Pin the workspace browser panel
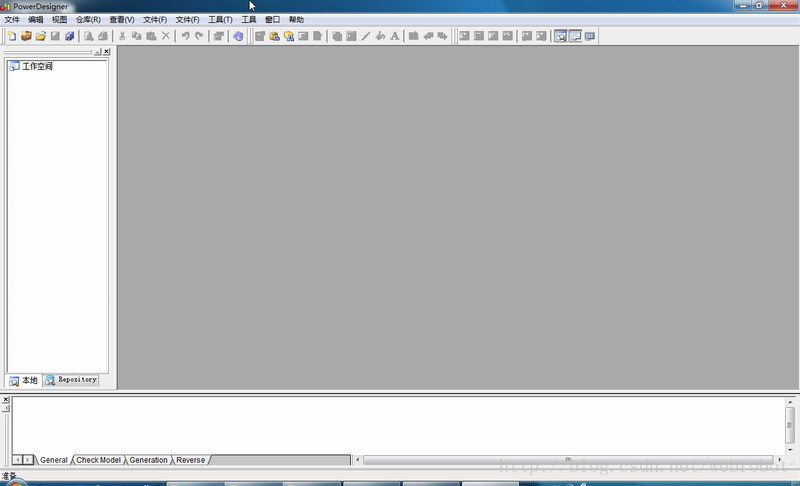The image size is (800, 486). (98, 52)
